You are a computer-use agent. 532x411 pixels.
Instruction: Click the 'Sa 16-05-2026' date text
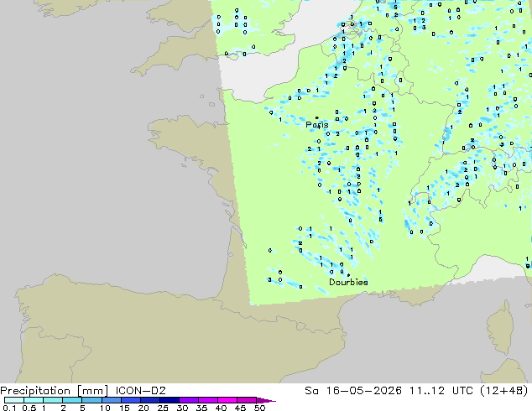[353, 391]
